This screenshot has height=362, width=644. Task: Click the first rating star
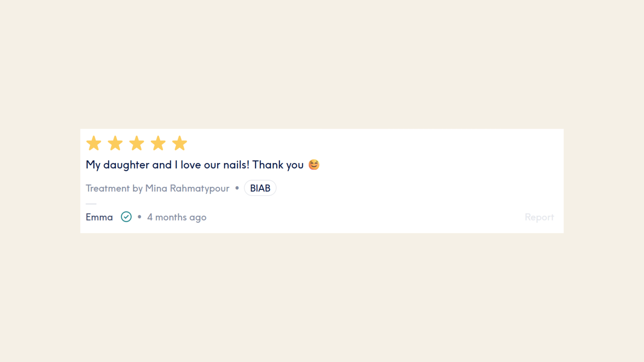94,143
